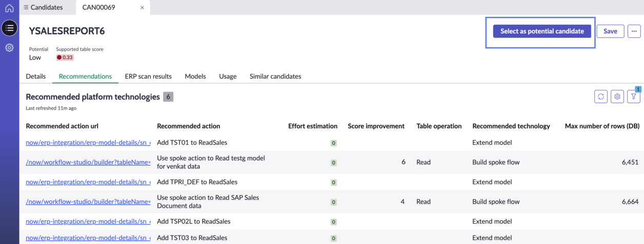Open the list menu icon in sidebar
This screenshot has width=644, height=244.
tap(9, 28)
